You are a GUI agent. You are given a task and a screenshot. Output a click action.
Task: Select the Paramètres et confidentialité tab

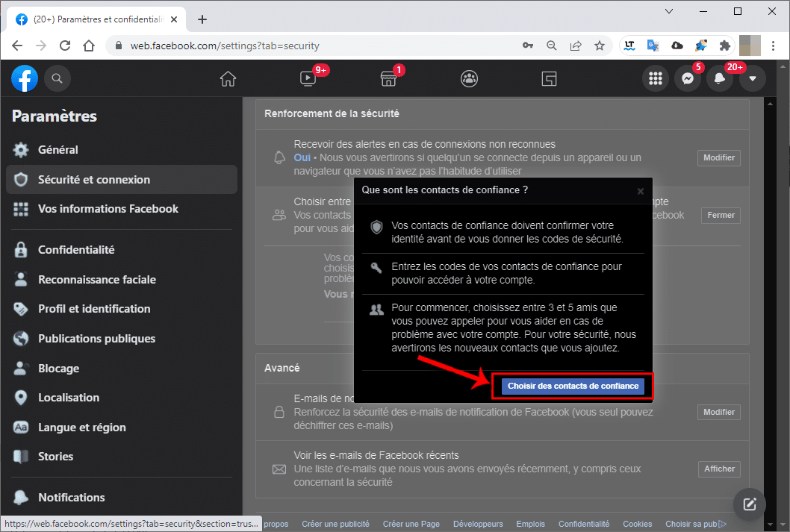tap(97, 19)
